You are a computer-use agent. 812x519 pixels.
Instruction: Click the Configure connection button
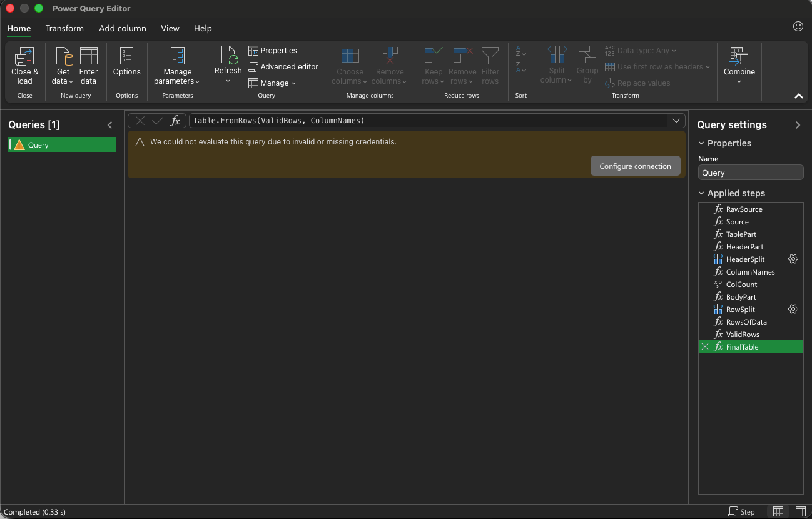coord(635,166)
